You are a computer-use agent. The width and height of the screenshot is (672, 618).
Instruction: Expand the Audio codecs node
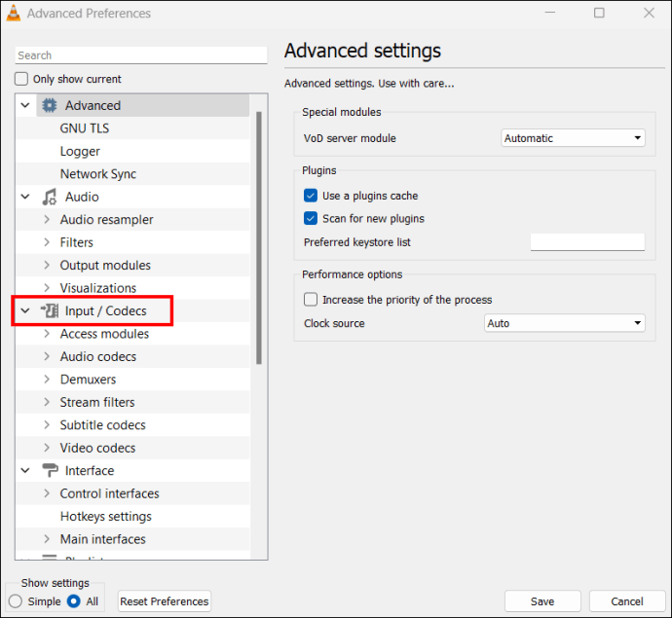coord(47,356)
